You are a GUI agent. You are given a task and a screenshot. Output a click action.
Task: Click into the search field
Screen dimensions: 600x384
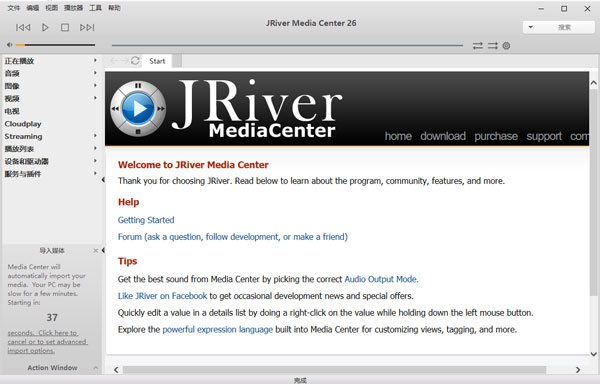click(564, 27)
